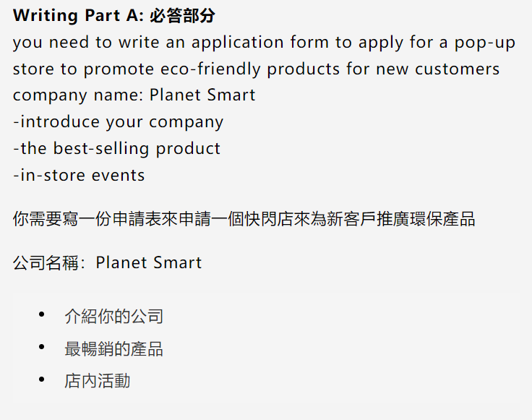
Task: Click the bullet item 店內活動
Action: 98,381
